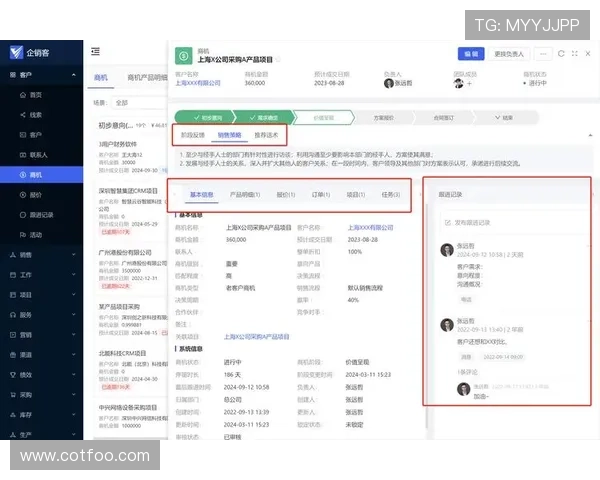Switch to 推荐话术 tab
Screen dimensions: 600x480
[266, 135]
